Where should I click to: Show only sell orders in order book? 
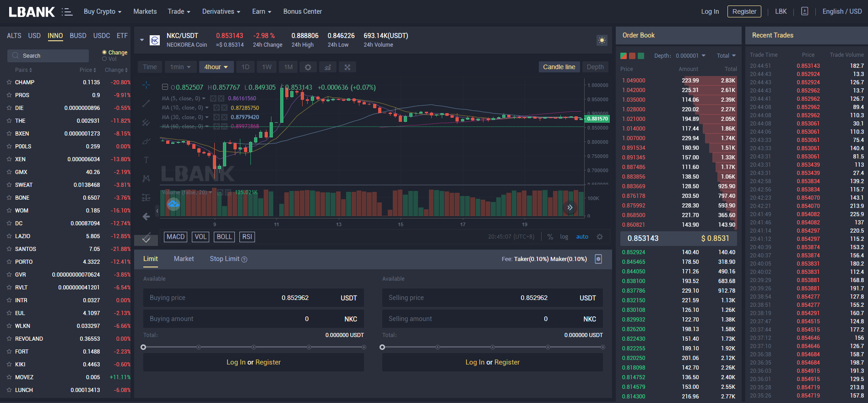pos(632,56)
